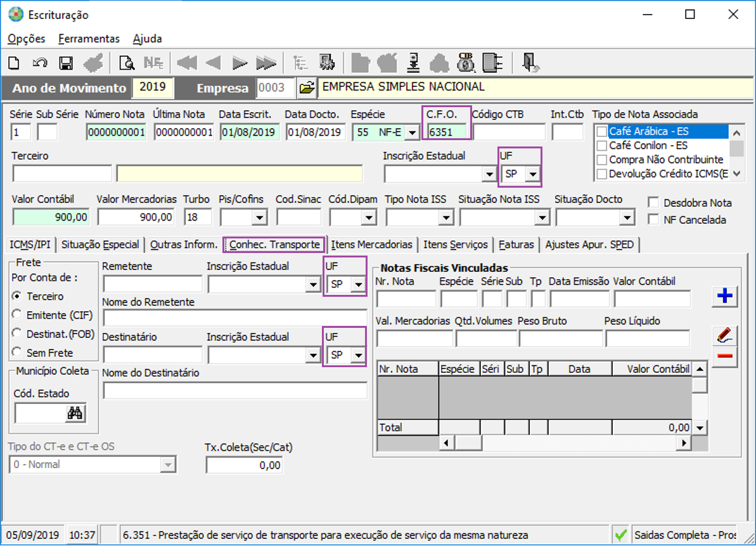The width and height of the screenshot is (756, 546).
Task: Click the down arrow of the Notas Fiscais table scrollbar
Action: pos(700,427)
